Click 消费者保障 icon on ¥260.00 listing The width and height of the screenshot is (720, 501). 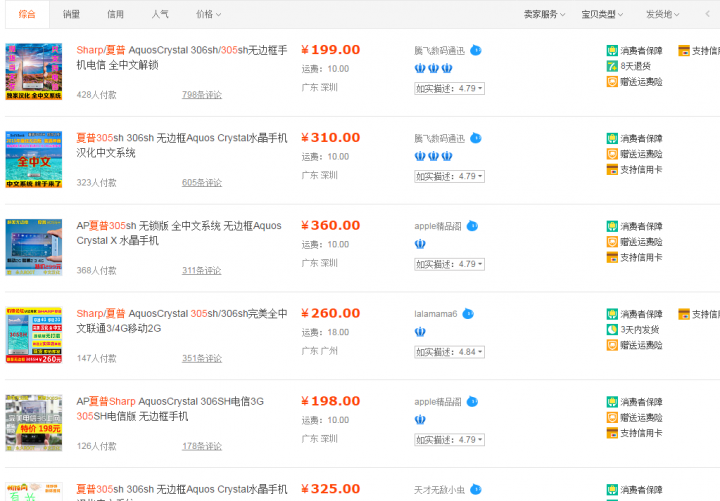click(612, 314)
